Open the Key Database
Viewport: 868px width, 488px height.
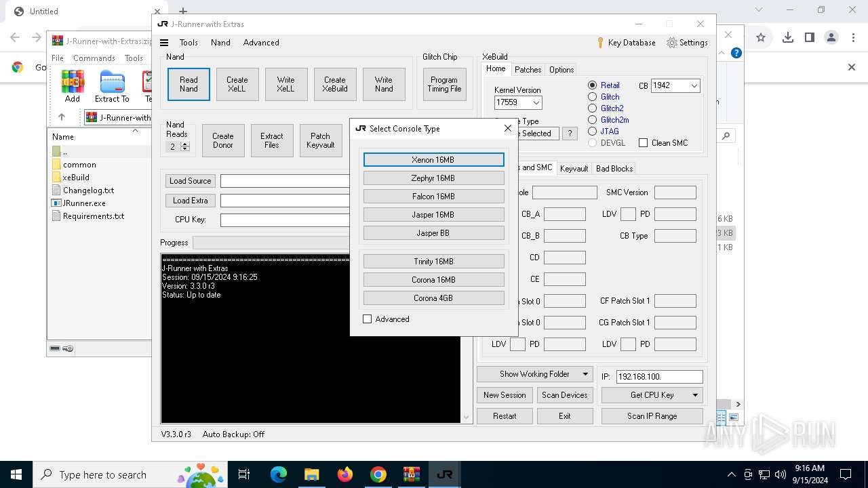click(x=625, y=43)
